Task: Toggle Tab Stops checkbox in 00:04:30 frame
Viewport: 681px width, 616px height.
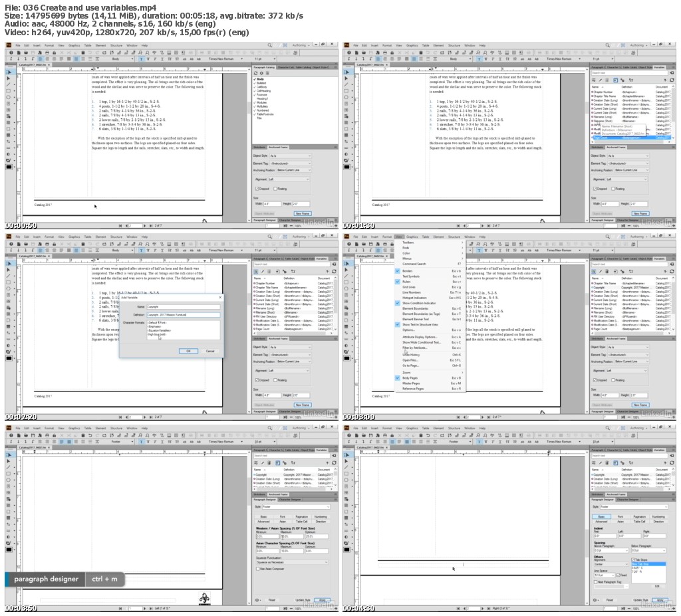Action: [x=633, y=560]
